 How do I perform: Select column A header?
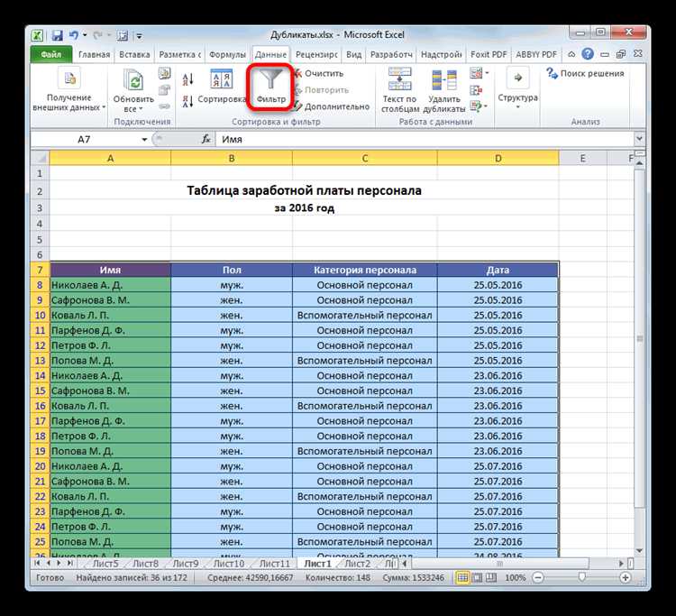click(110, 159)
